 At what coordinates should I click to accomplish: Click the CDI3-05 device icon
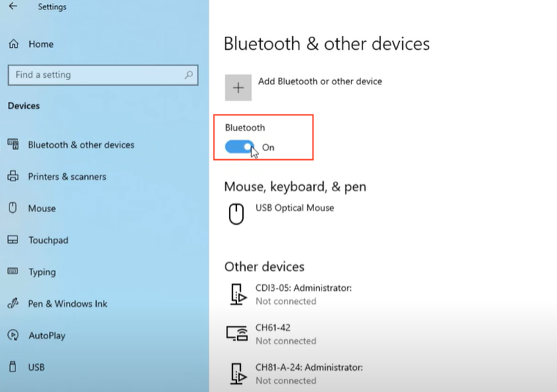pyautogui.click(x=236, y=294)
